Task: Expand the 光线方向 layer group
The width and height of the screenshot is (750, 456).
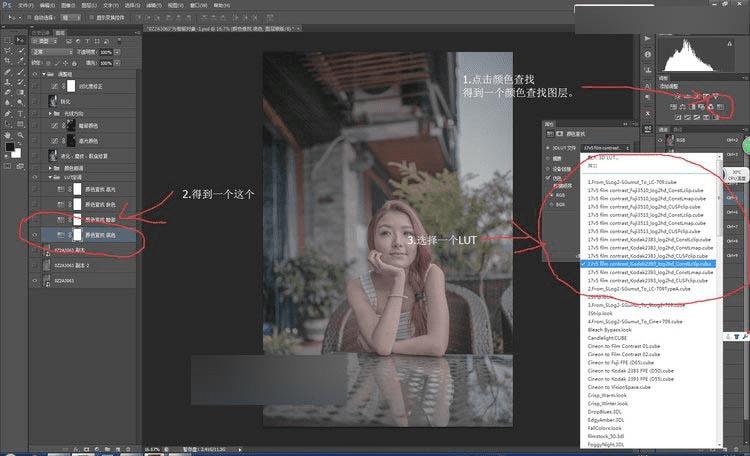Action: coord(50,113)
